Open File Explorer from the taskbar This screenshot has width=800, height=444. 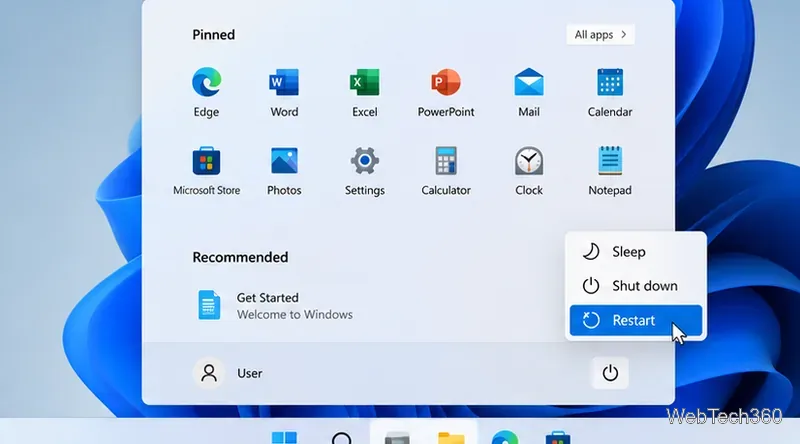click(451, 437)
